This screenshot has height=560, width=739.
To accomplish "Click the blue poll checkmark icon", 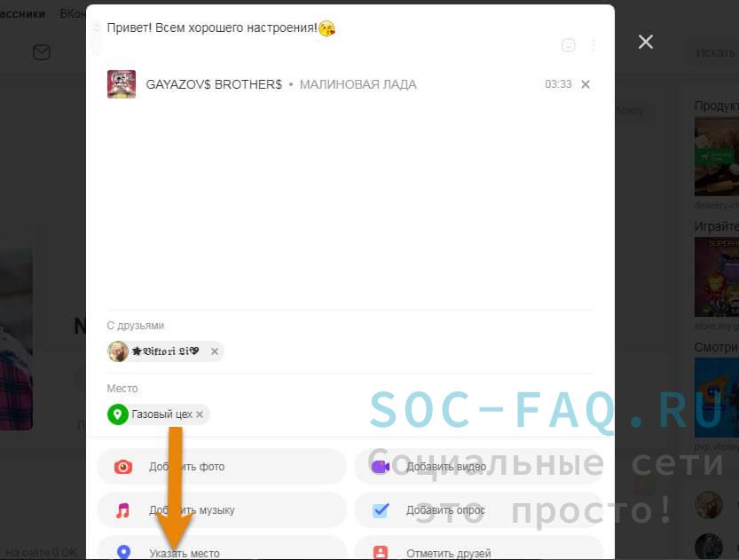I will (x=381, y=510).
